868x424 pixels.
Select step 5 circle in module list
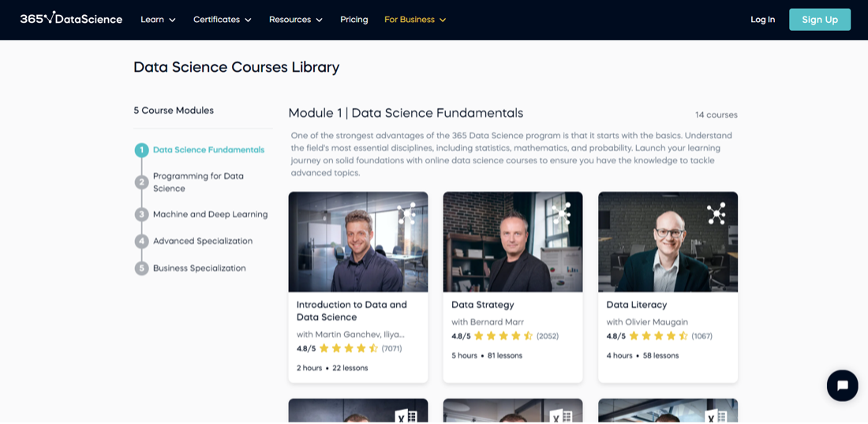pyautogui.click(x=141, y=268)
